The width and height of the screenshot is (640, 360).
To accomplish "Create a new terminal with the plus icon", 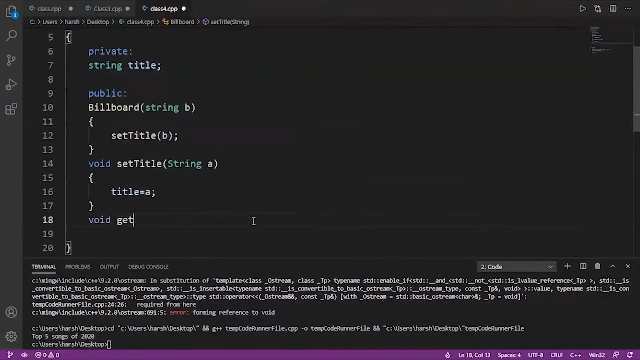I will pyautogui.click(x=567, y=266).
